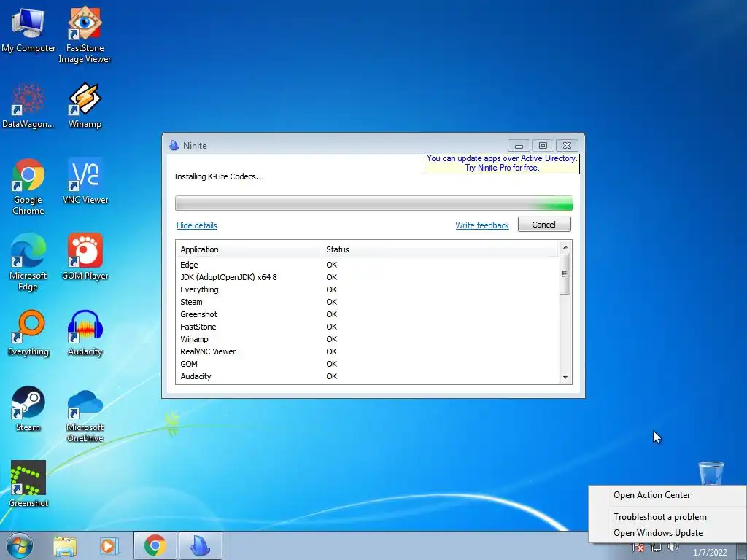Select the Greenshot row in Ninite list
Image resolution: width=747 pixels, height=560 pixels.
(x=367, y=314)
